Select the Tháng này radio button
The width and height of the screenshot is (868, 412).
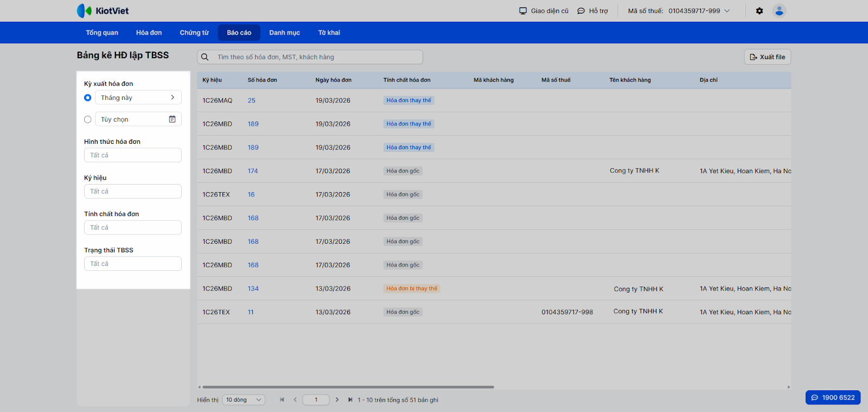point(88,98)
